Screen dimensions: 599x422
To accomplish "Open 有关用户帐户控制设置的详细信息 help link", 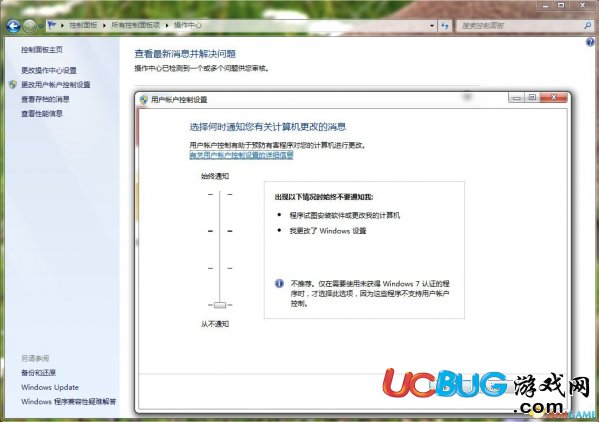I will 241,155.
